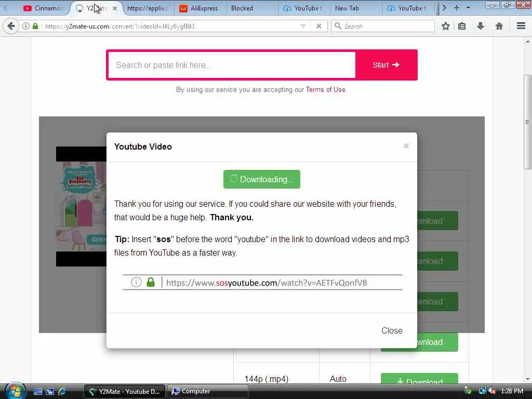The height and width of the screenshot is (399, 532).
Task: Click the muted volume tray icon
Action: click(493, 391)
